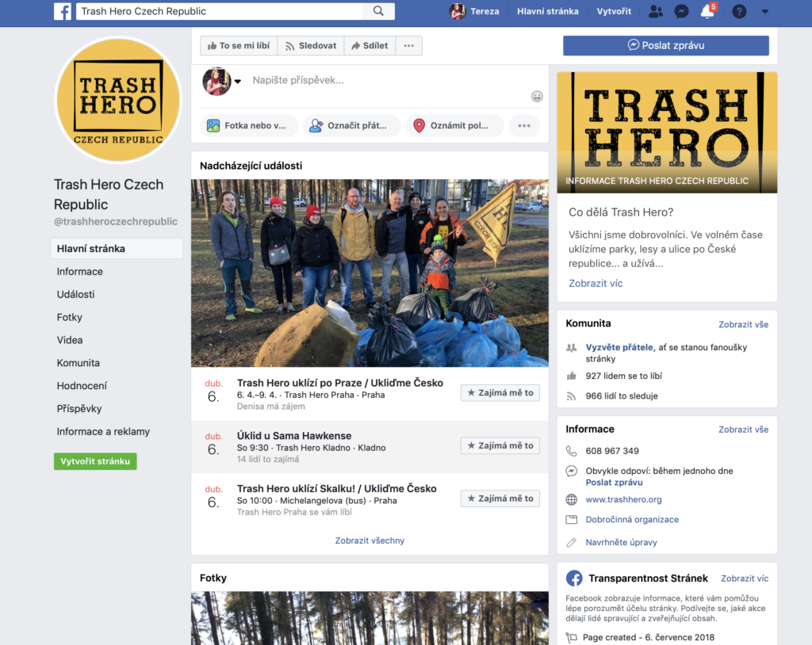
Task: Open Videa in page sidebar
Action: coord(70,340)
